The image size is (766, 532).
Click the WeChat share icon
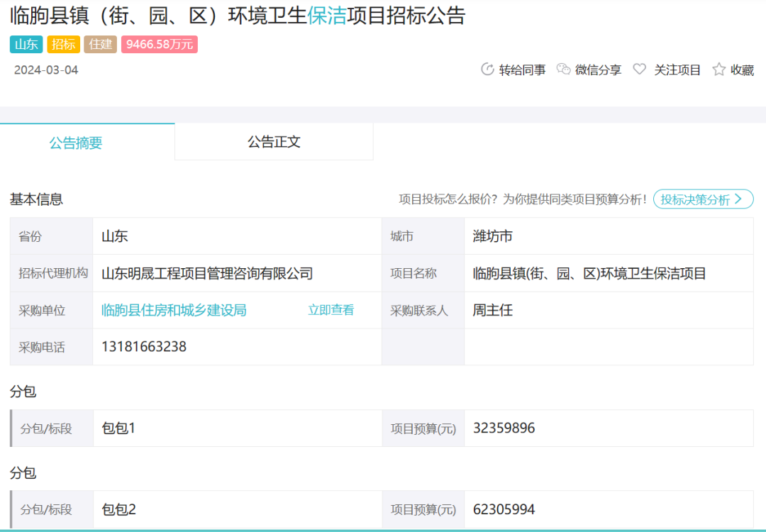(563, 70)
